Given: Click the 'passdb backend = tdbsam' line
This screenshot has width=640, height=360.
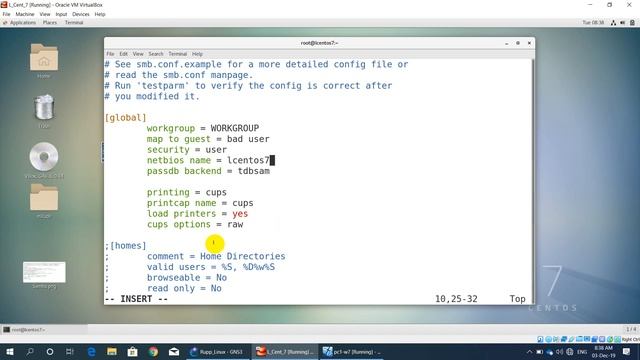Looking at the screenshot, I should (208, 171).
